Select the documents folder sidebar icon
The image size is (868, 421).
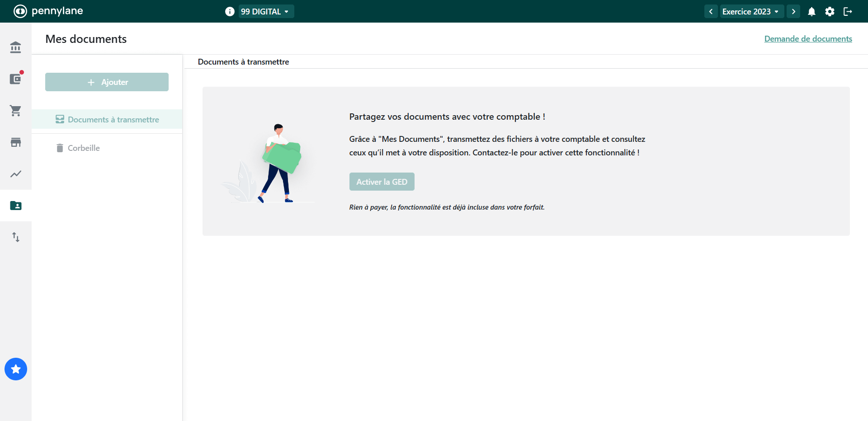point(16,206)
